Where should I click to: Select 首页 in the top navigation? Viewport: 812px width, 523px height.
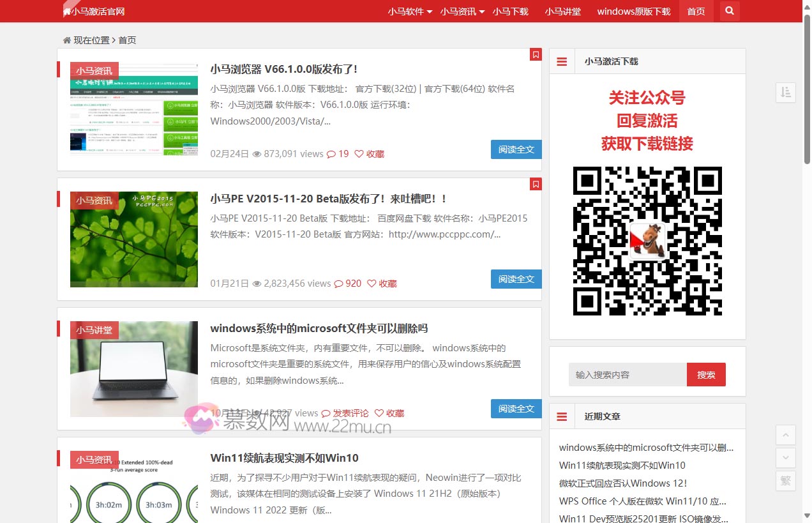(x=695, y=11)
